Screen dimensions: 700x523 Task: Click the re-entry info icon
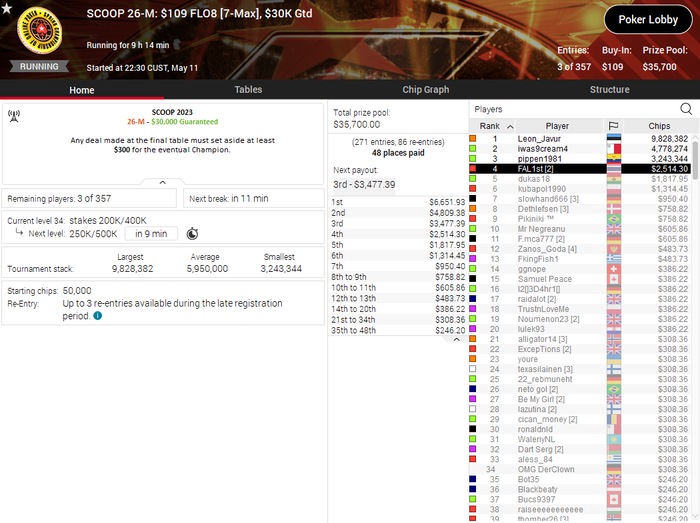tap(98, 315)
